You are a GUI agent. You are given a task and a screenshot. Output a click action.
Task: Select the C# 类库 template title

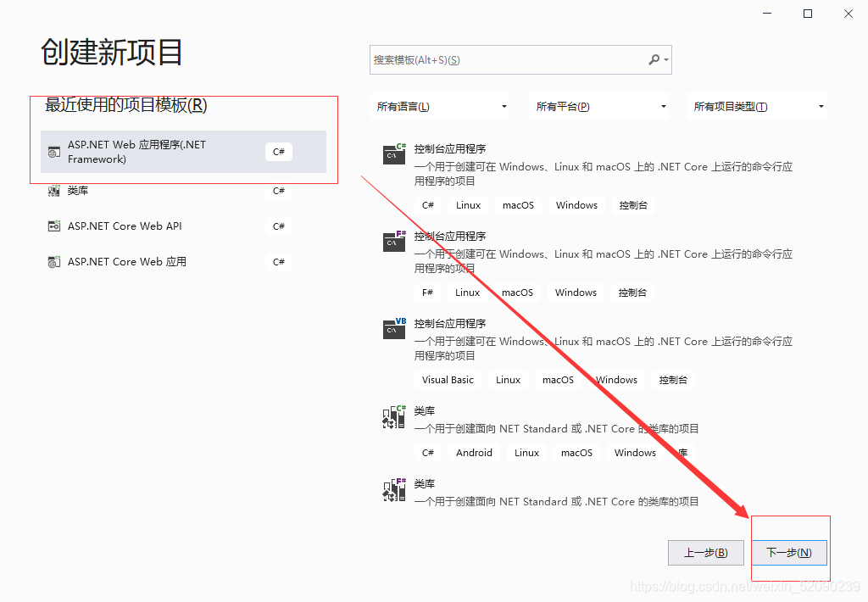point(424,411)
